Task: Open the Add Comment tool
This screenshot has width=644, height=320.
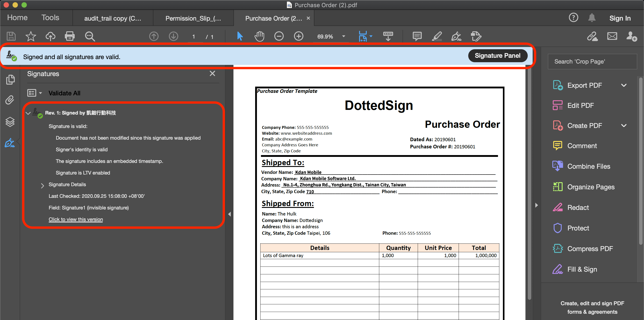Action: [x=417, y=36]
